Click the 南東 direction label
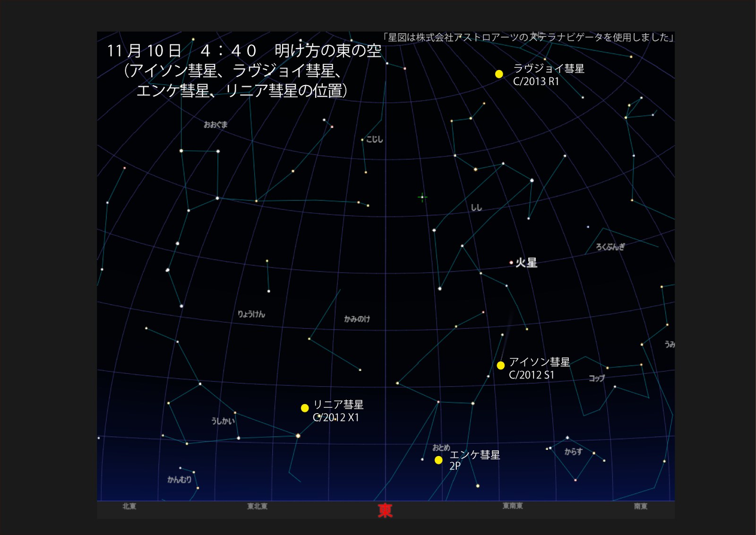The image size is (756, 535). click(641, 506)
